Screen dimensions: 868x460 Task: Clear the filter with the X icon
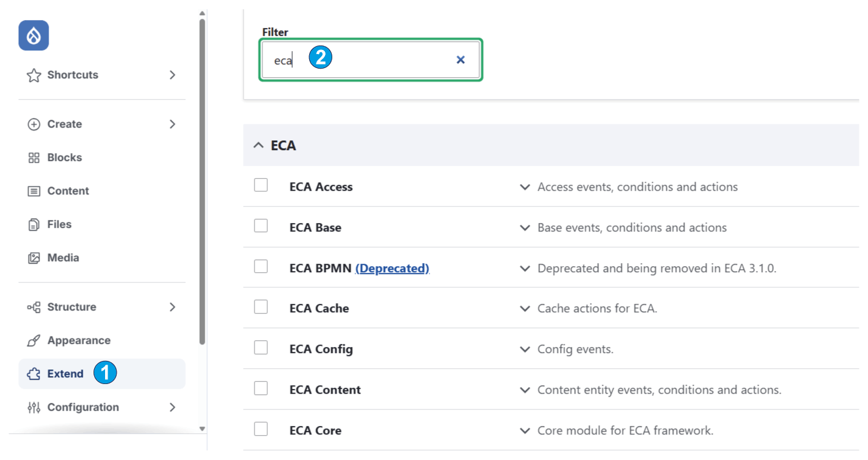(460, 60)
